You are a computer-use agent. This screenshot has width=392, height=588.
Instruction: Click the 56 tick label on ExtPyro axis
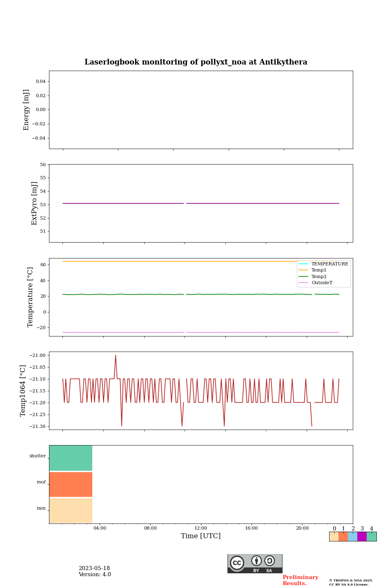coord(43,165)
